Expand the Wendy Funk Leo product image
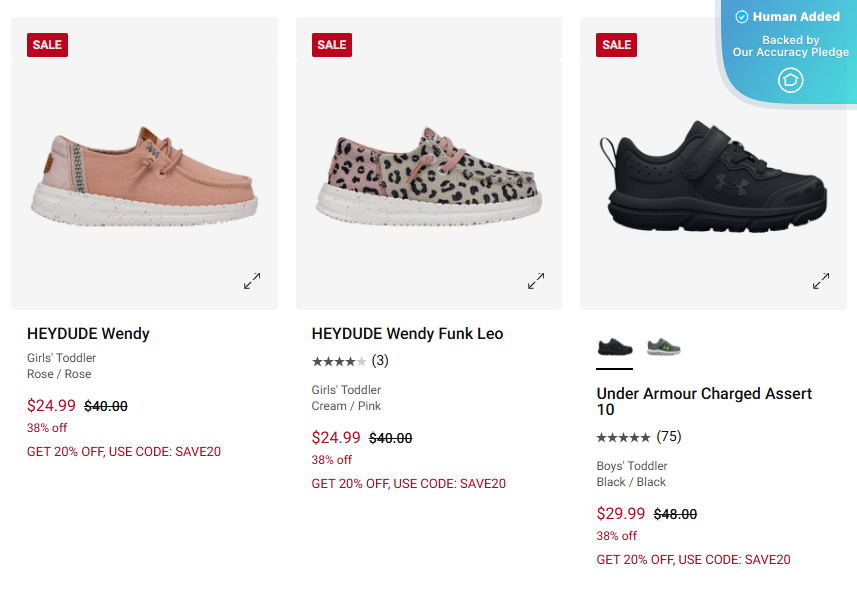The width and height of the screenshot is (857, 596). (x=536, y=281)
